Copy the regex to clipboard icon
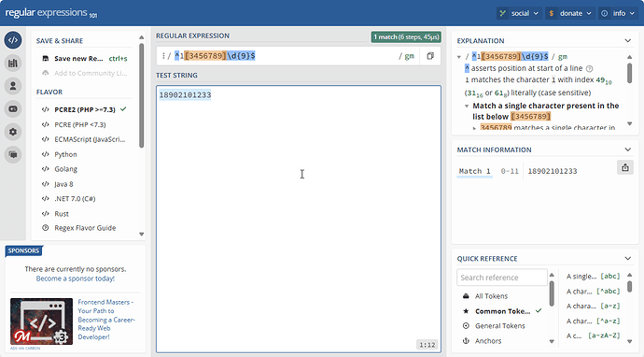Viewport: 644px width, 357px height. point(430,56)
